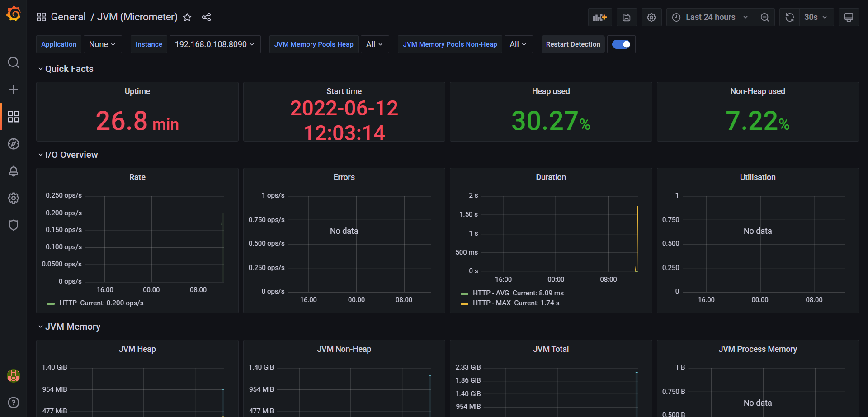Click the JVM Memory Pools Non-Heap label

(x=450, y=44)
